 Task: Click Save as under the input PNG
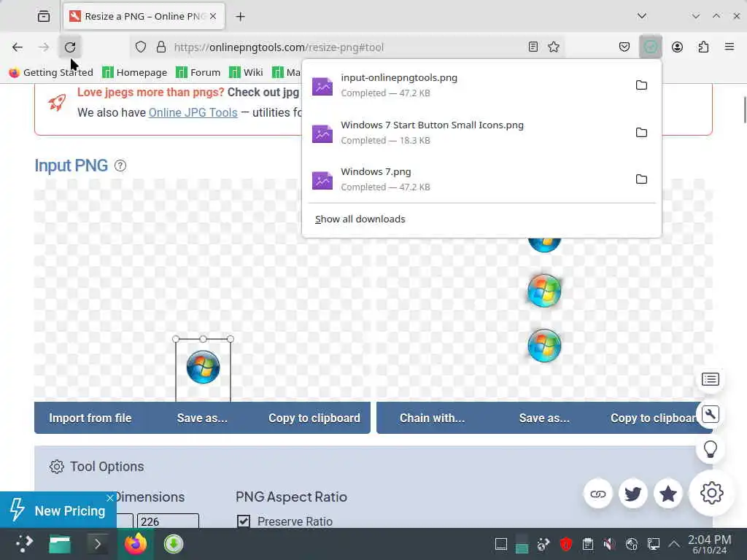coord(202,418)
